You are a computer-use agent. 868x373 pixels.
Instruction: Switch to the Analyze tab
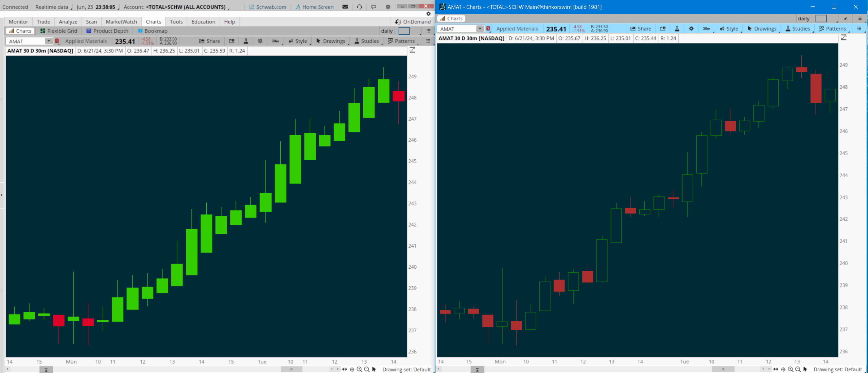tap(68, 22)
